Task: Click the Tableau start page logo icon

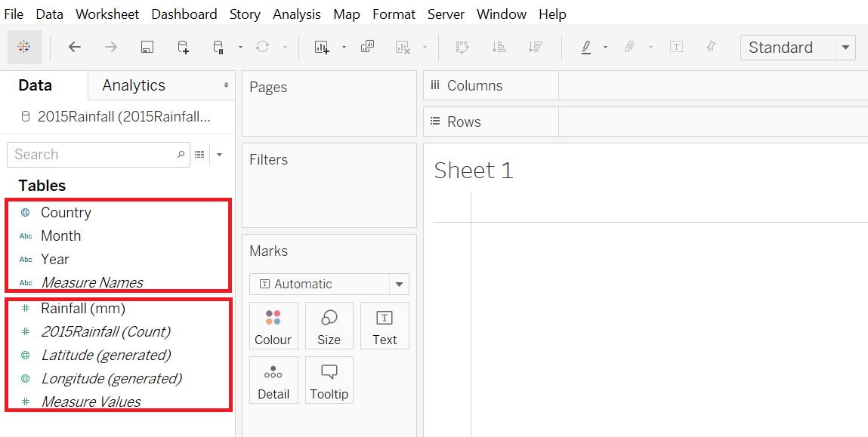Action: coord(24,47)
